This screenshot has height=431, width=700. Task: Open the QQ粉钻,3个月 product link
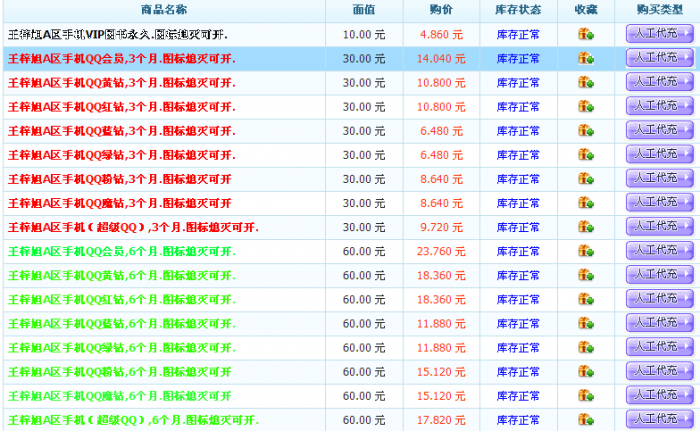[x=120, y=179]
